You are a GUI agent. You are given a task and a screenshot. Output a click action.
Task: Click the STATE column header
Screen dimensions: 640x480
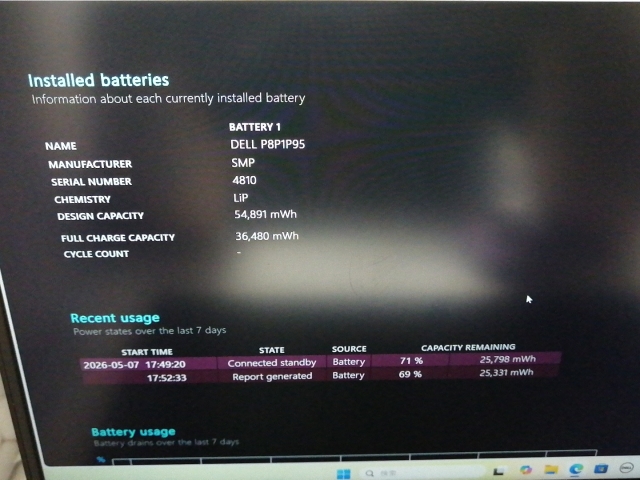pyautogui.click(x=271, y=350)
